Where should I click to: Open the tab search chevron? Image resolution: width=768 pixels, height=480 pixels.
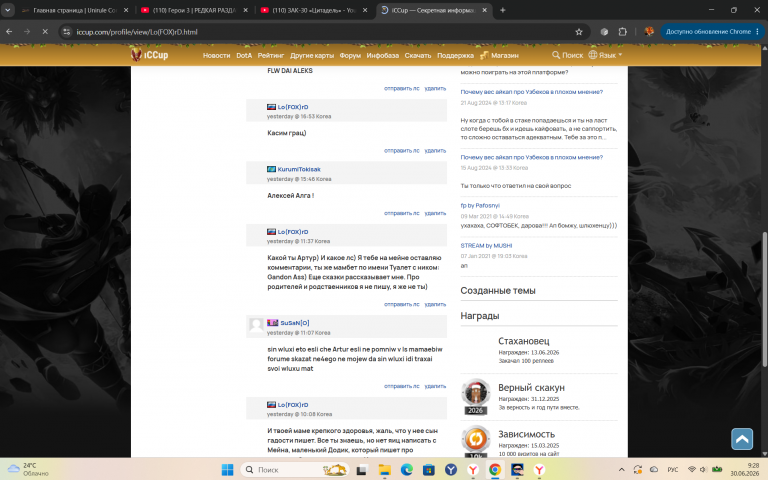click(x=7, y=10)
